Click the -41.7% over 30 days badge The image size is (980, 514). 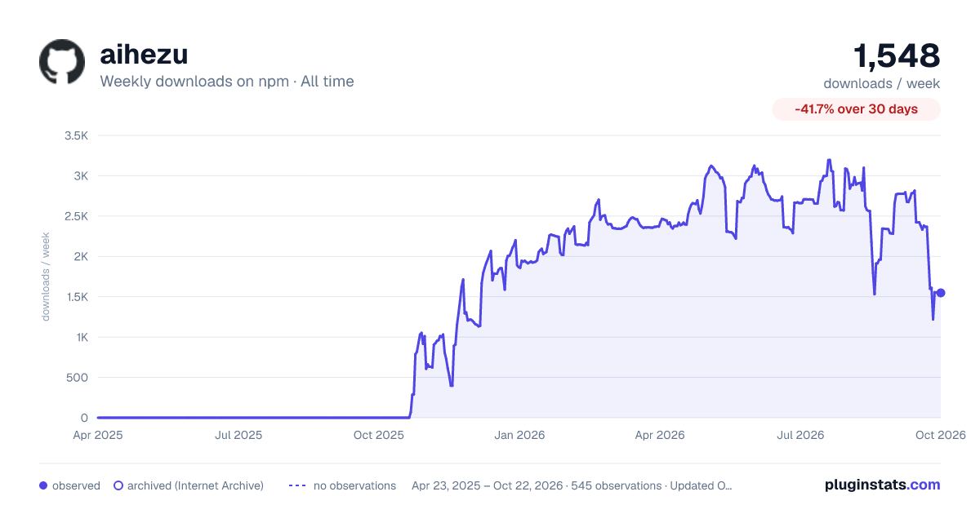857,109
